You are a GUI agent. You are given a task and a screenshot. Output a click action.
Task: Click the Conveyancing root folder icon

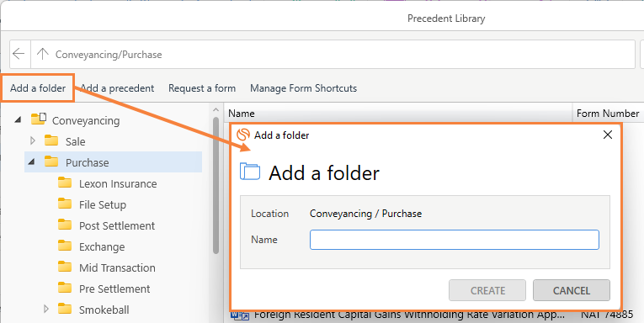click(38, 119)
